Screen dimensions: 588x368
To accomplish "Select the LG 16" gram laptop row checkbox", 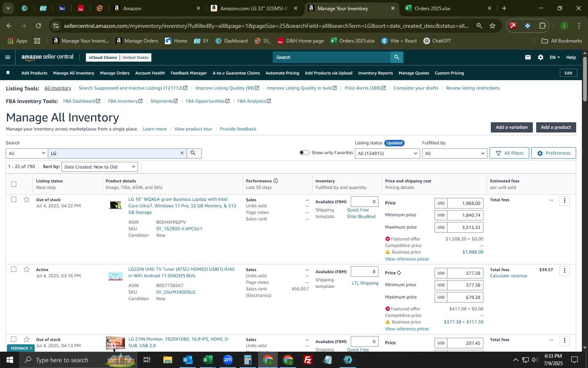I will (x=13, y=200).
